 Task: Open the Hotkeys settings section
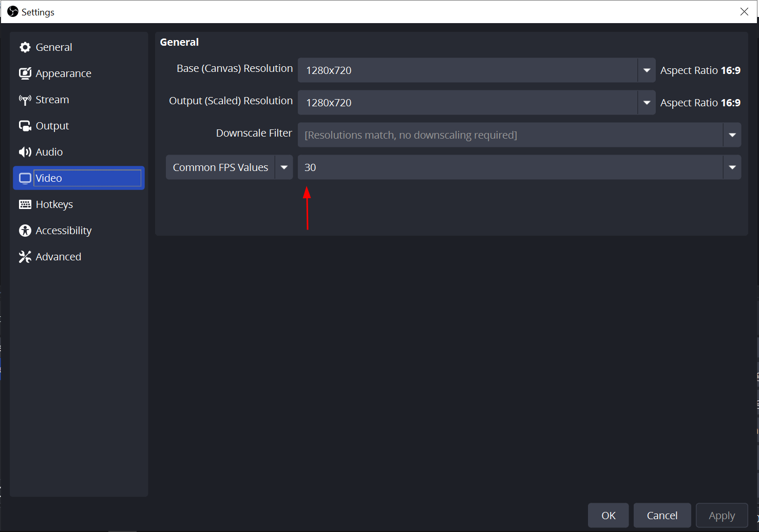[x=54, y=204]
